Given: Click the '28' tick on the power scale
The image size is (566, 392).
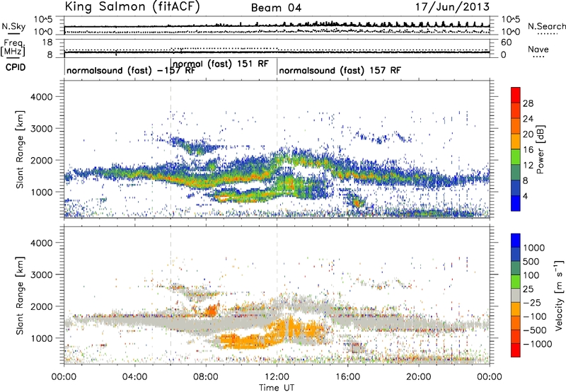Looking at the screenshot, I should coord(528,103).
